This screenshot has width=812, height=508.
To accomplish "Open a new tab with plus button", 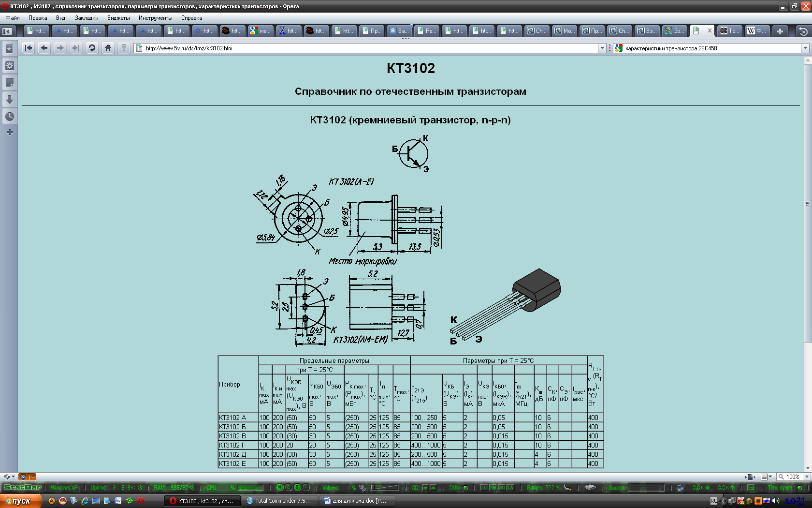I will click(780, 31).
